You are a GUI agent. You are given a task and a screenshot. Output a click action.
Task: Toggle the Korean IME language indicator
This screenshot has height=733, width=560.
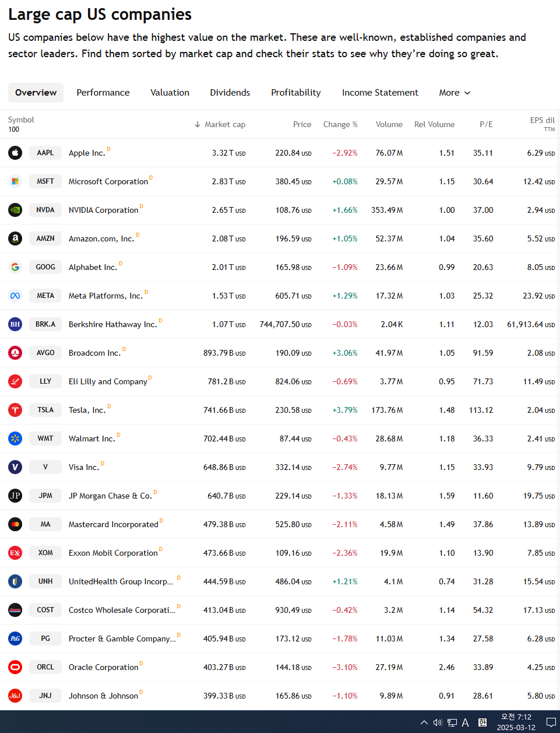click(x=482, y=723)
